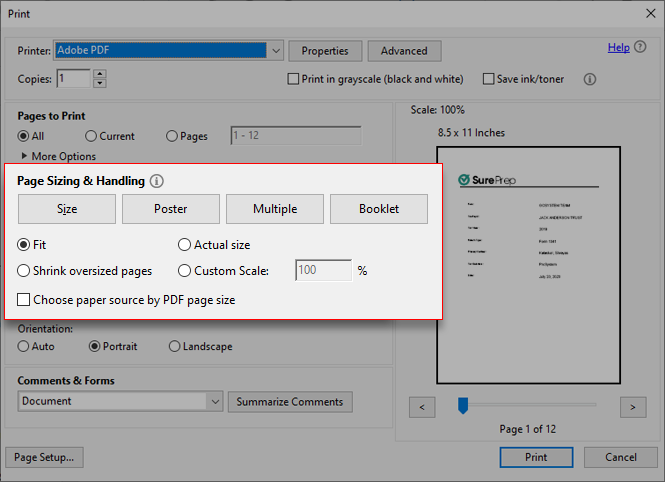Open the Help link
665x482 pixels.
[x=618, y=47]
